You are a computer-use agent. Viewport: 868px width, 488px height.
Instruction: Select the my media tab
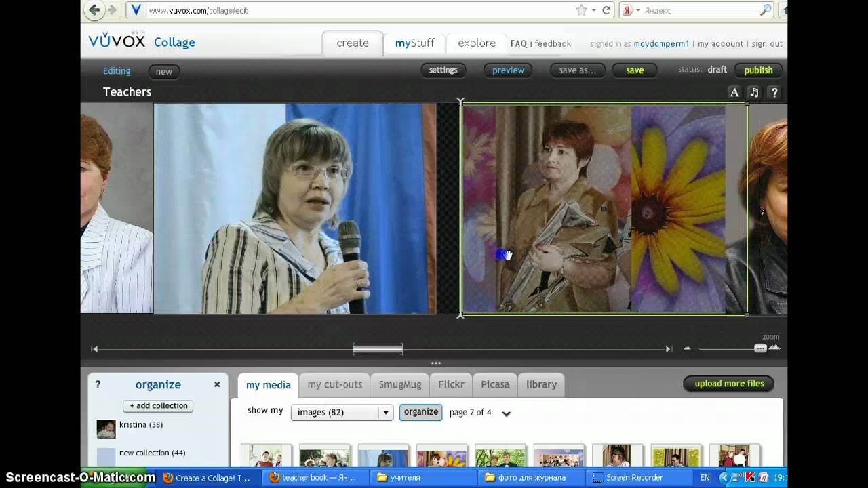pos(269,385)
